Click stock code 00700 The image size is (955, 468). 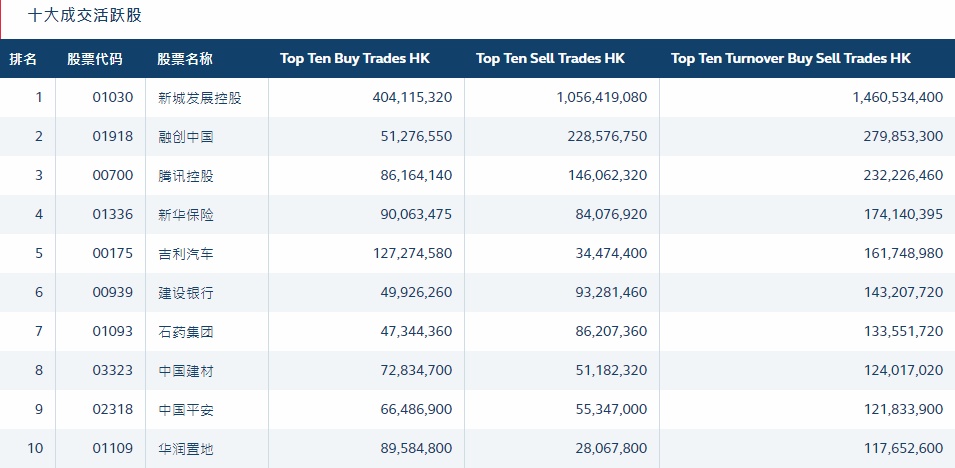[112, 176]
